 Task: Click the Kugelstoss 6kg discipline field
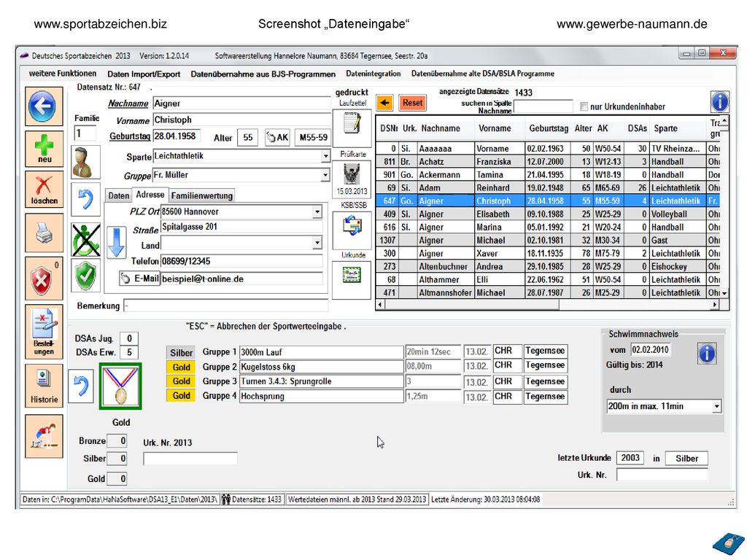(x=321, y=367)
